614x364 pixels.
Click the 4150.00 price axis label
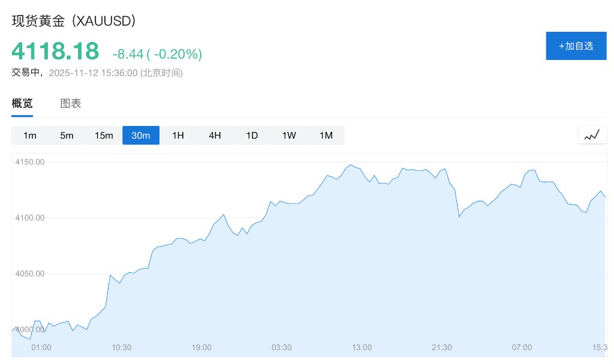tap(30, 162)
